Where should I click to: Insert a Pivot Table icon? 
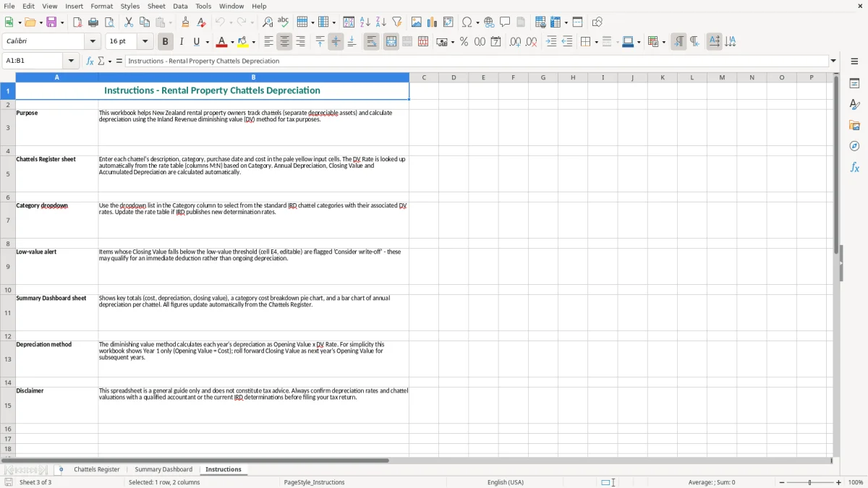(x=448, y=22)
